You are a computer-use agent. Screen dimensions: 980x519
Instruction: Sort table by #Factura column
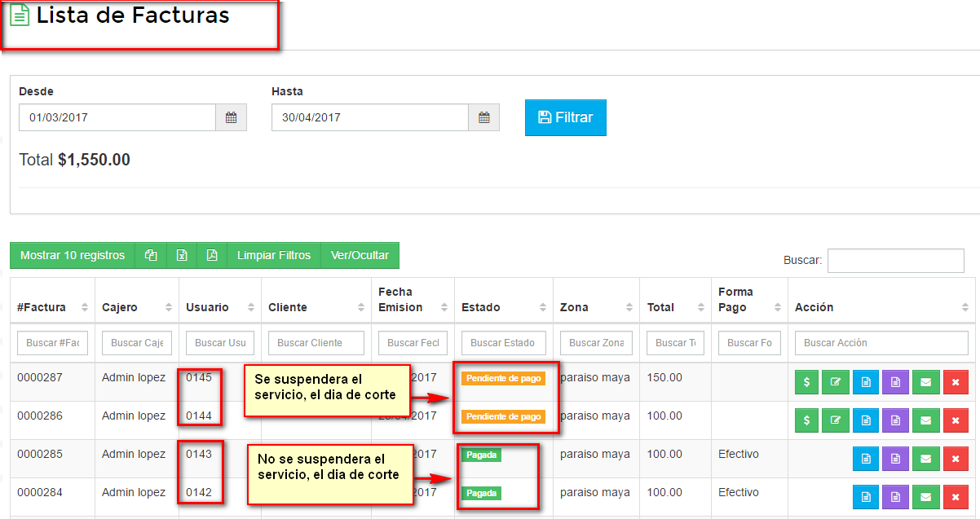click(x=52, y=307)
